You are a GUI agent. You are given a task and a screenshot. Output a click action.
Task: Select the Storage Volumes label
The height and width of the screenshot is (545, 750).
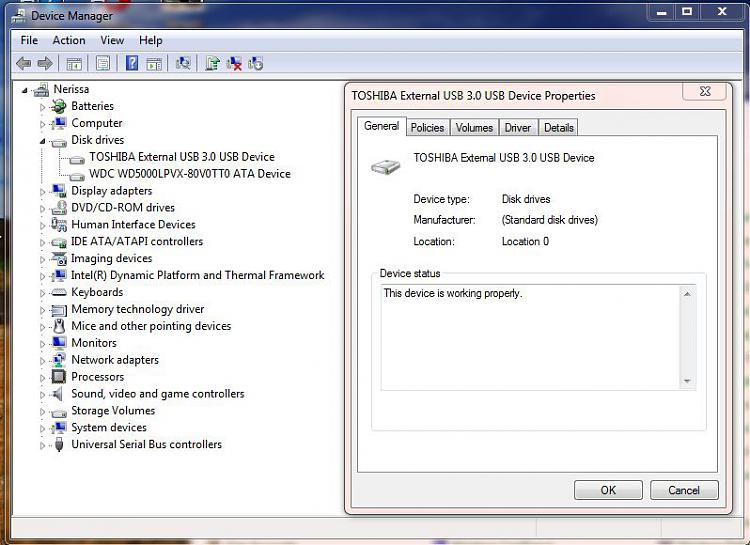tap(113, 411)
